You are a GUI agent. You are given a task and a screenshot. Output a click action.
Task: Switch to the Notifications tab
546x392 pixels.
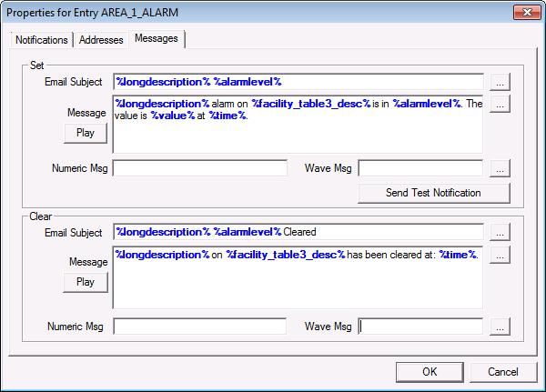click(x=42, y=40)
